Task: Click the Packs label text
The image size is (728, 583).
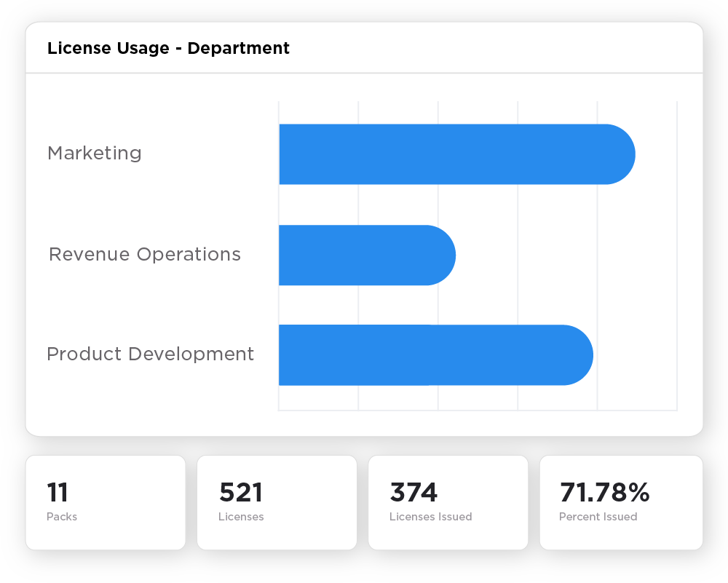Action: (x=62, y=517)
